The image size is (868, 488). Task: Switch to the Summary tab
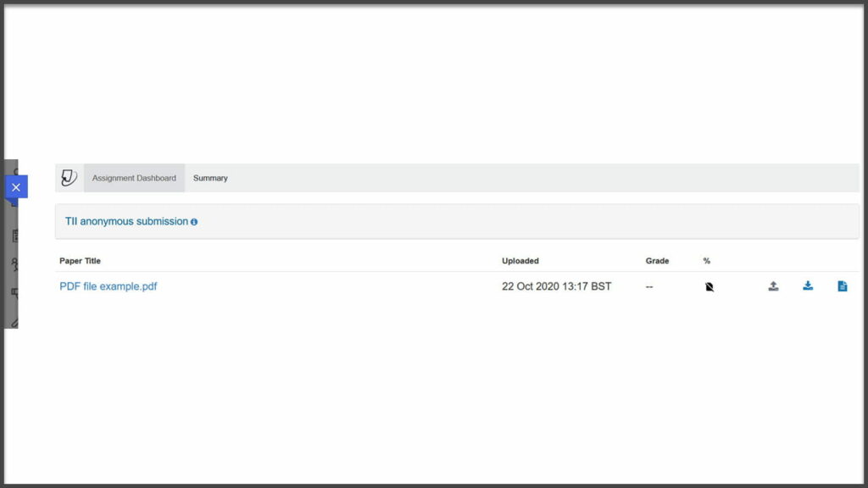[x=210, y=178]
